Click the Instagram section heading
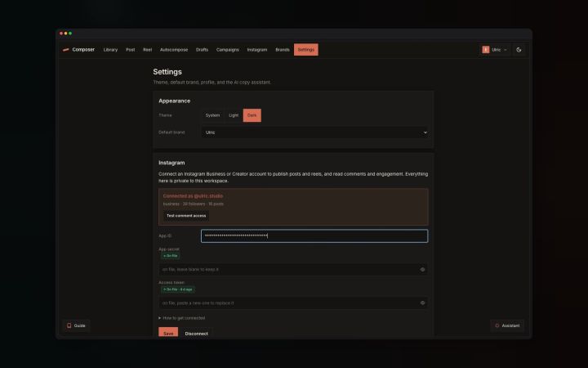 click(x=171, y=163)
